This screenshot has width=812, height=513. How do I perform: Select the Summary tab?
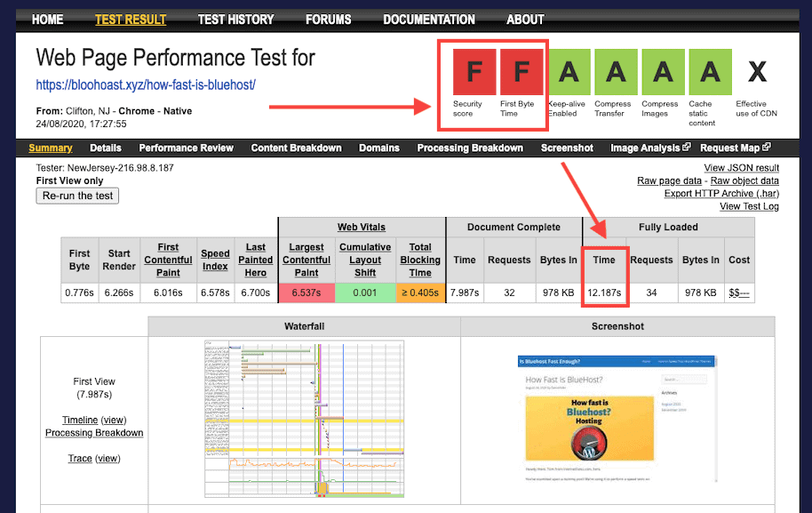pos(51,148)
